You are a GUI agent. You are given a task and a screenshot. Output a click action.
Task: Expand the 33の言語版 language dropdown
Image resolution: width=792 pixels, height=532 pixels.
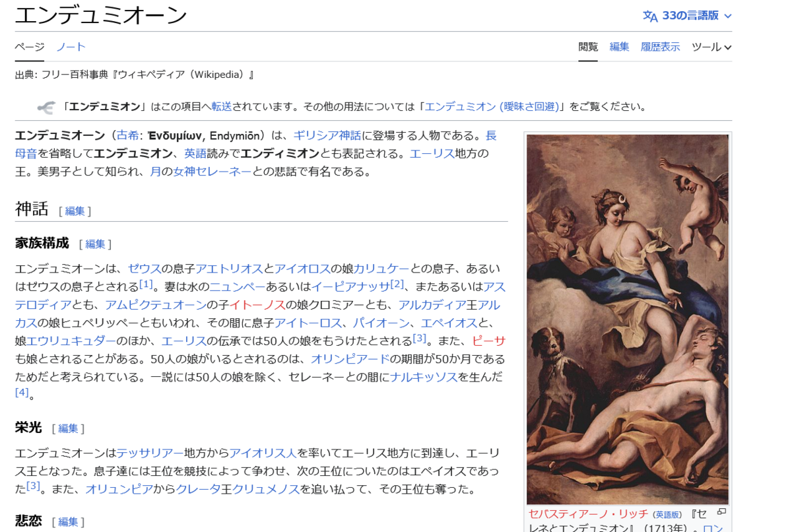pos(688,16)
